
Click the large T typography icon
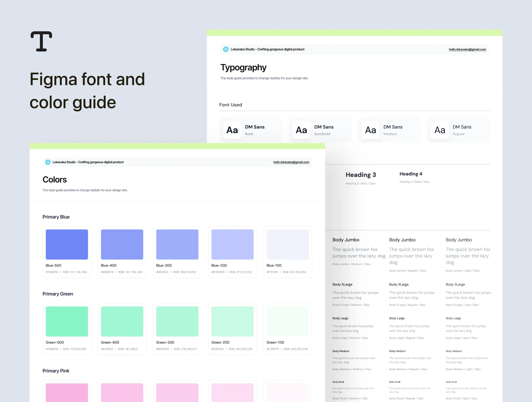pos(41,41)
